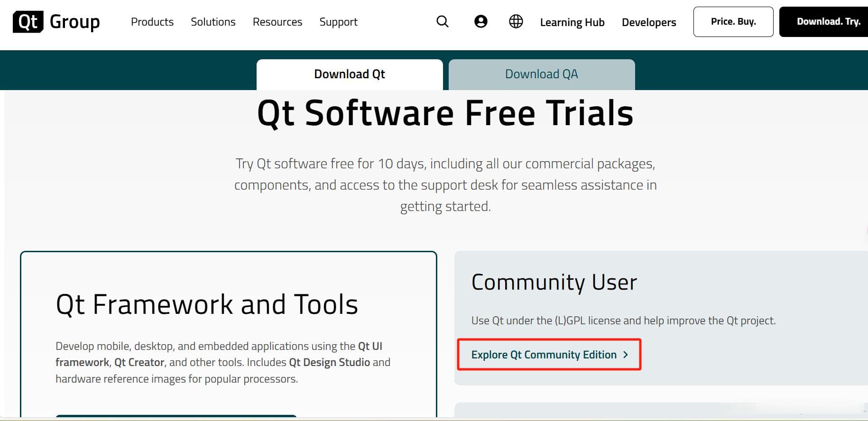This screenshot has height=421, width=868.
Task: Select the Download Qt tab
Action: 350,74
